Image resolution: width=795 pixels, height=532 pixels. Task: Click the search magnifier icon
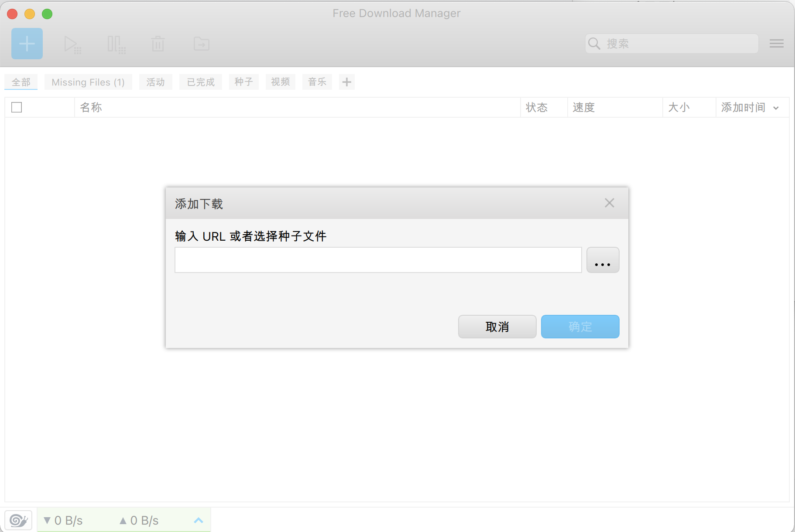(x=594, y=44)
